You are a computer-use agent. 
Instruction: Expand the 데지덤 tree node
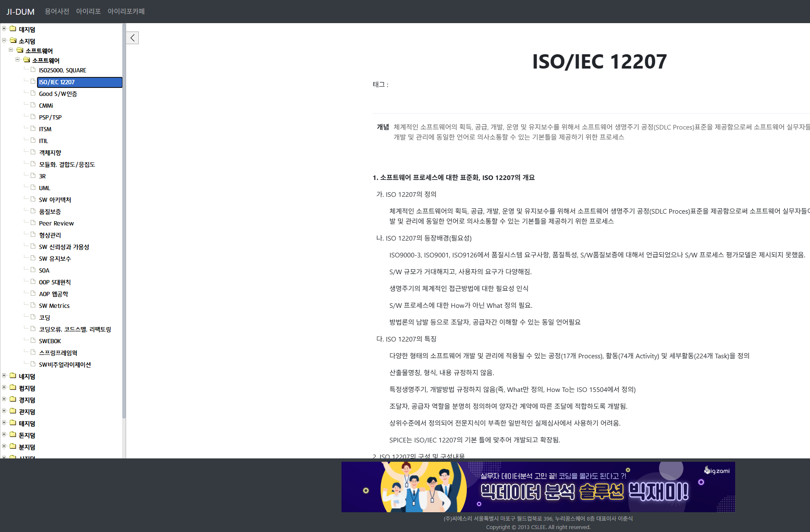click(4, 29)
